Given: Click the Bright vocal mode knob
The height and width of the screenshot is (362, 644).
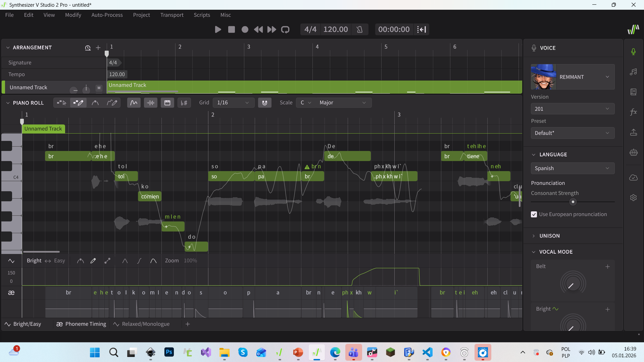Looking at the screenshot, I should coord(573,323).
